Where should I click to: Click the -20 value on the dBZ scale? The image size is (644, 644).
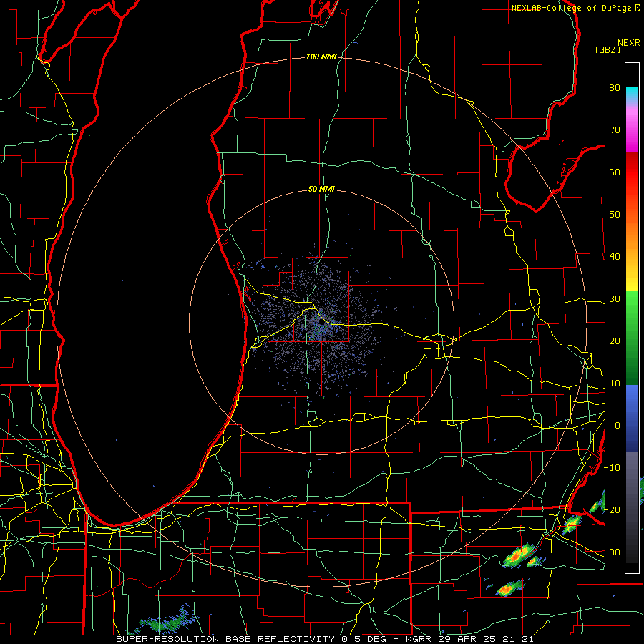(x=612, y=509)
